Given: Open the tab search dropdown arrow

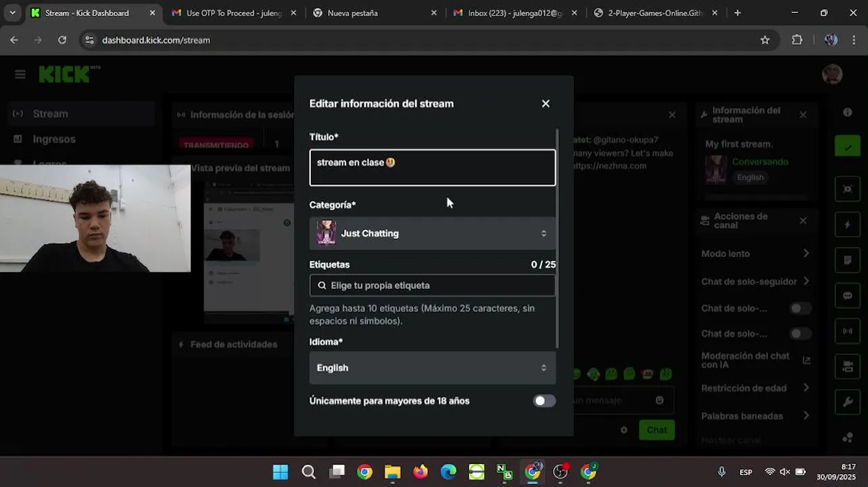Looking at the screenshot, I should point(12,13).
